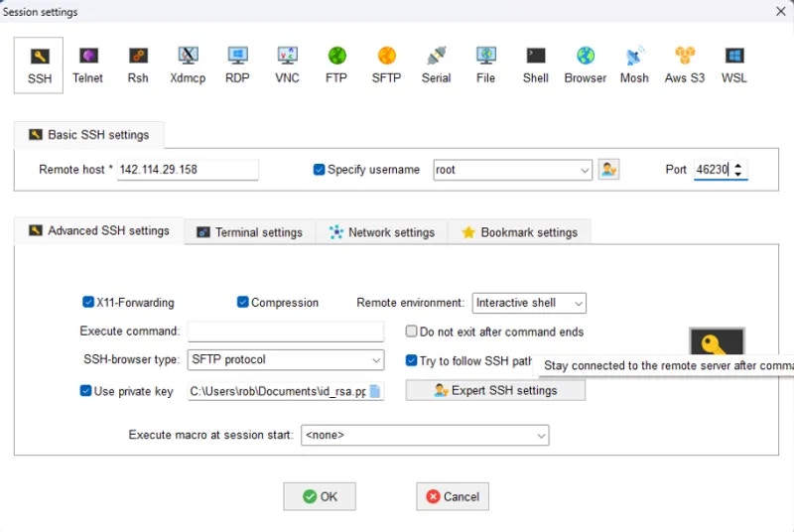Decrease the Port number with down arrow
This screenshot has height=532, width=794.
click(738, 174)
